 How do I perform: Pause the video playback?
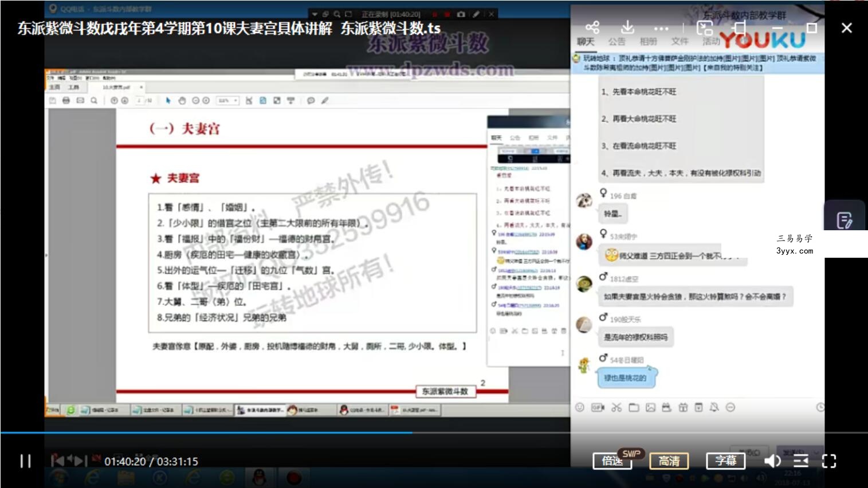tap(26, 461)
